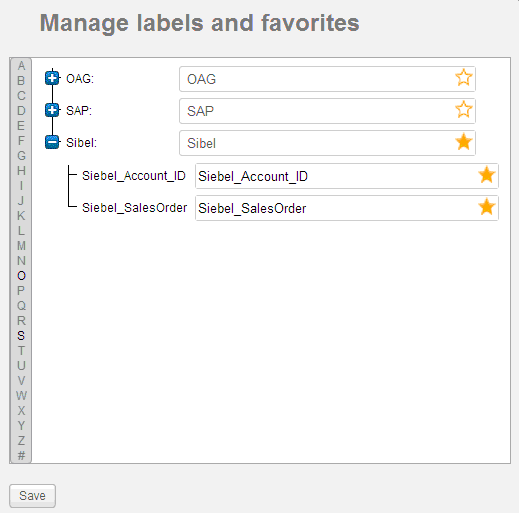Select the Siebel_Account_ID tree item
This screenshot has height=513, width=519.
134,176
